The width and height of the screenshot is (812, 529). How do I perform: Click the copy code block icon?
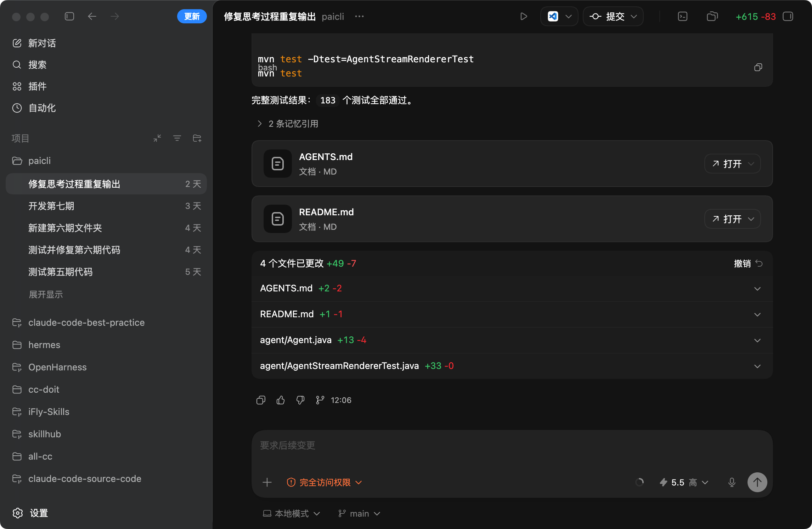(758, 67)
